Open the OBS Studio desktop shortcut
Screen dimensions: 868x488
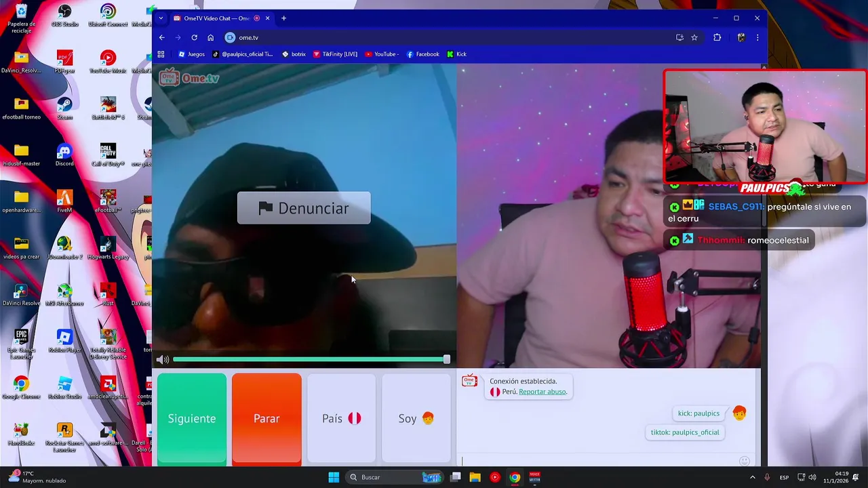coord(64,16)
